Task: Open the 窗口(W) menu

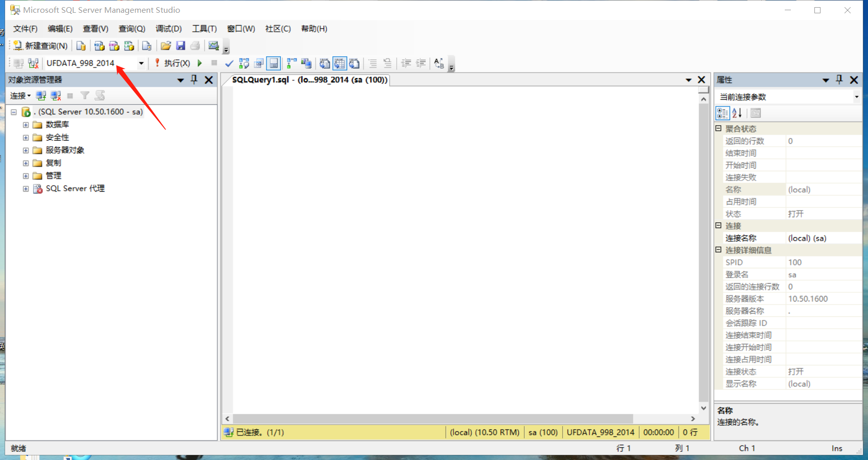Action: click(241, 29)
